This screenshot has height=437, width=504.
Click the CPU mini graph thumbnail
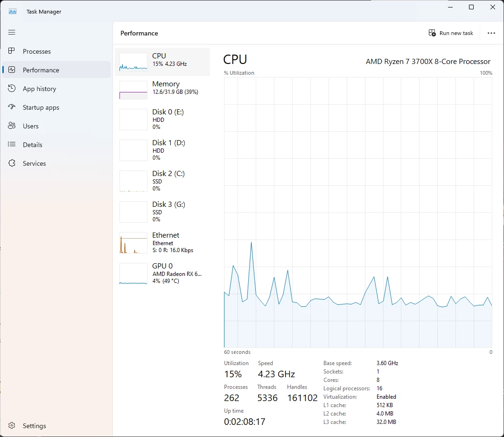pos(133,62)
